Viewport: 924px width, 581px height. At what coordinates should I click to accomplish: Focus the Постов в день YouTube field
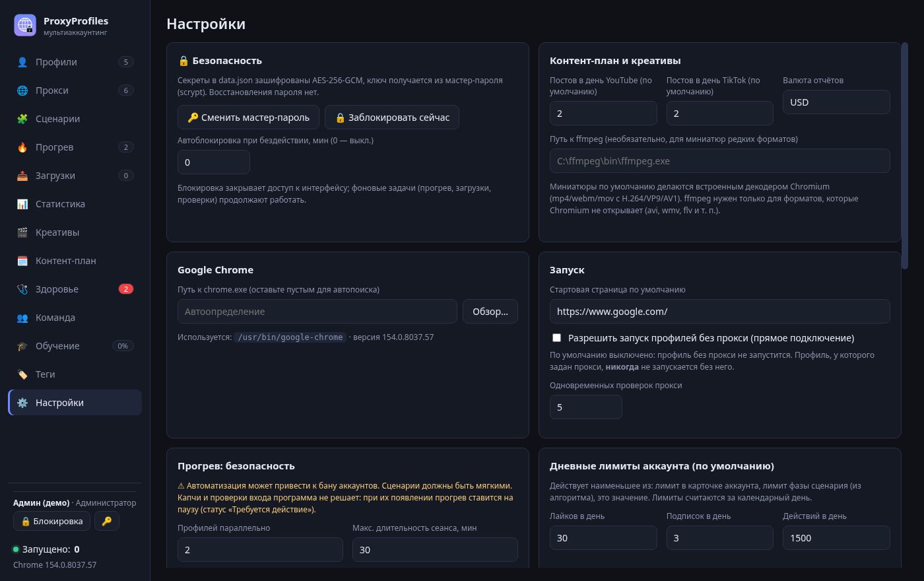(x=603, y=114)
